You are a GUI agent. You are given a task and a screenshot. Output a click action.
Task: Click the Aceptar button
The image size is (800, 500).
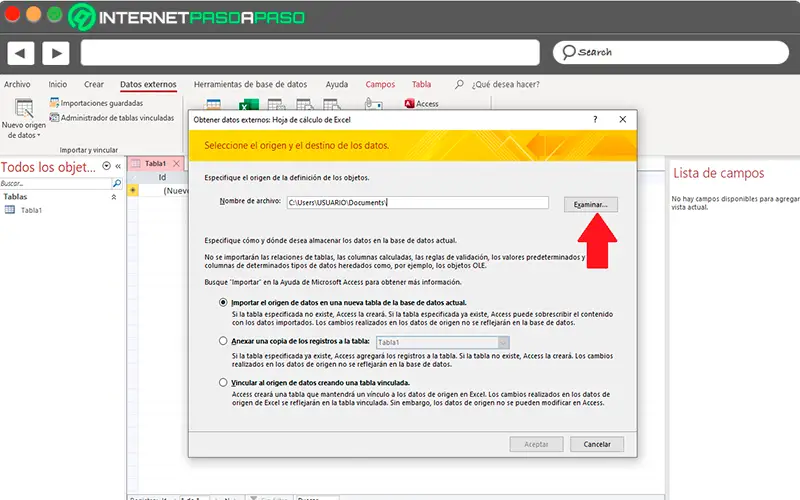[x=536, y=444]
